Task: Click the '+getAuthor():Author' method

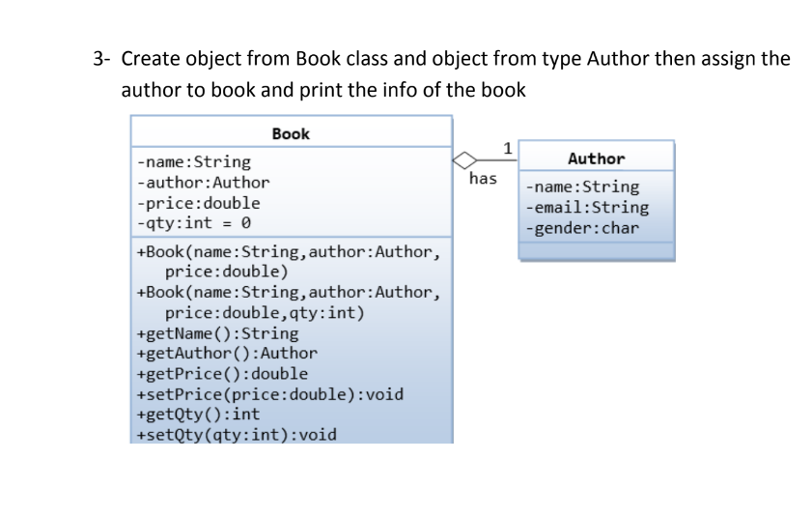Action: pos(227,354)
